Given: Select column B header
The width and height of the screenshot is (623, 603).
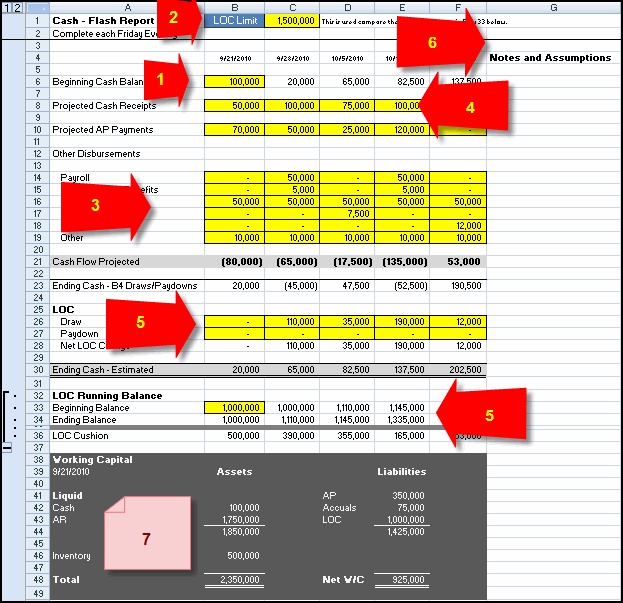Looking at the screenshot, I should (234, 7).
